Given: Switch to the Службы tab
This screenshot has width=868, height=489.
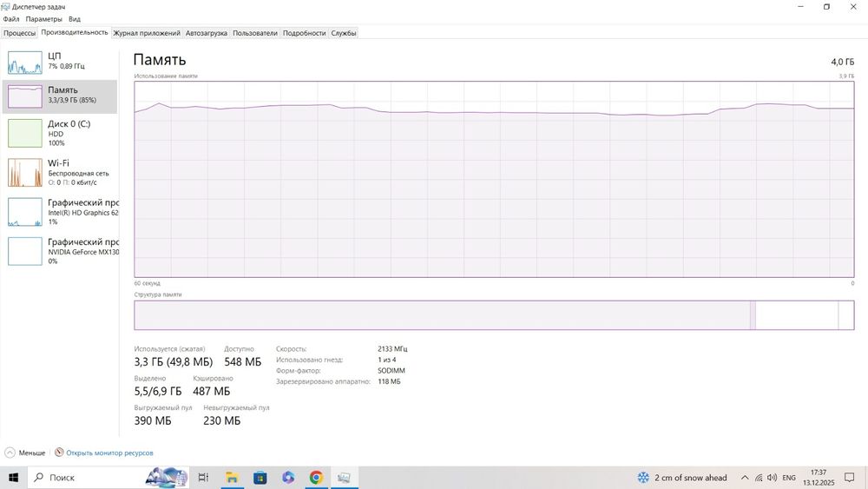Looking at the screenshot, I should 343,33.
